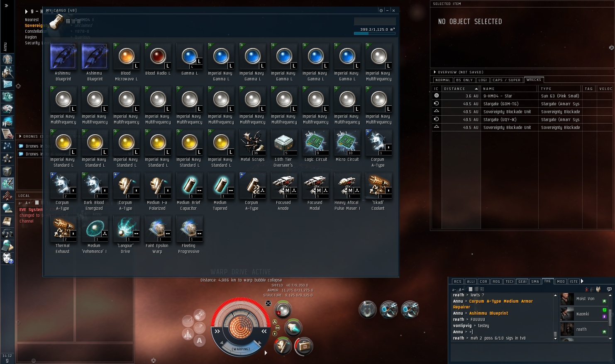Select the Fleeting Progressive module
Screen dimensions: 615x364
pos(189,235)
